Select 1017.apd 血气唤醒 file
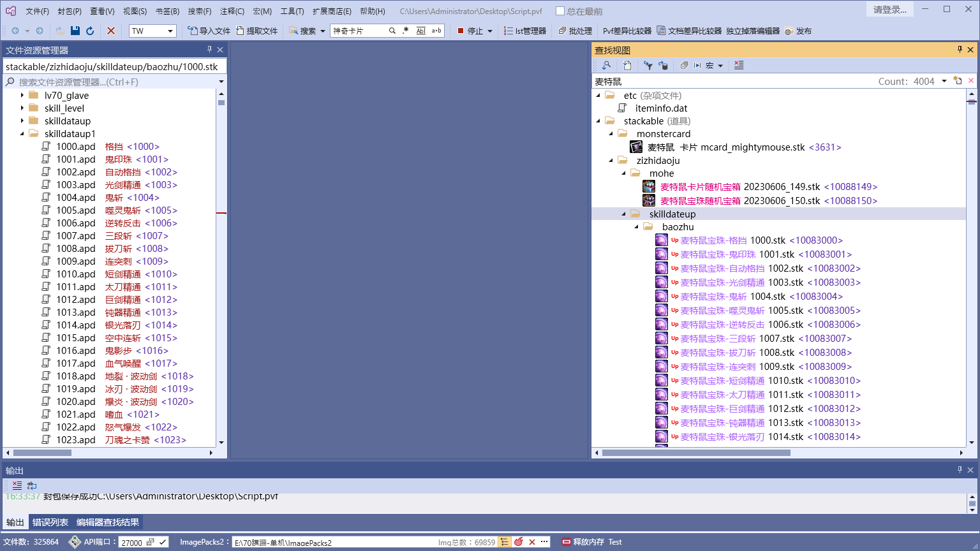 click(109, 363)
